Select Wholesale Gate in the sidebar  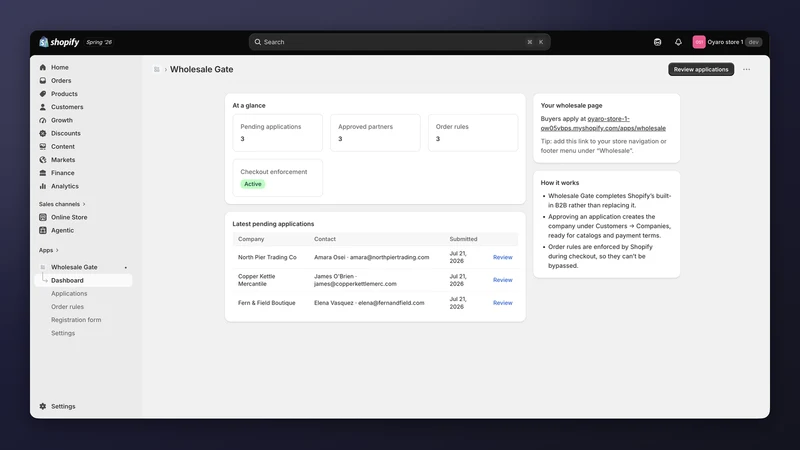pyautogui.click(x=74, y=267)
